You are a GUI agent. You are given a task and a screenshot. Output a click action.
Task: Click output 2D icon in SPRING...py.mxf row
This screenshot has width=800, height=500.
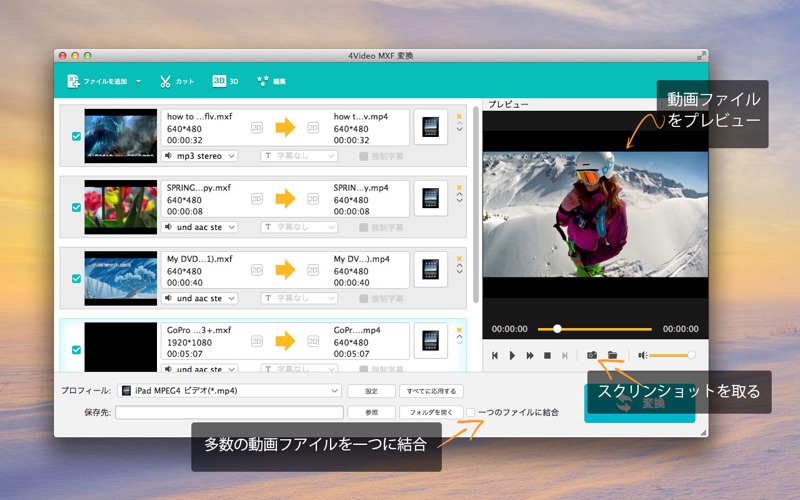tap(313, 199)
